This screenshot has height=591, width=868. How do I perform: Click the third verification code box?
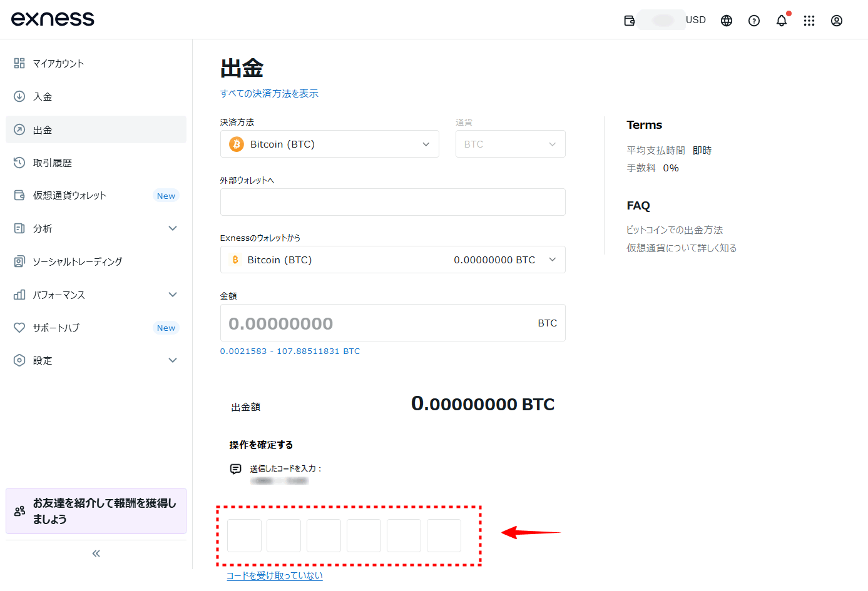pos(324,535)
